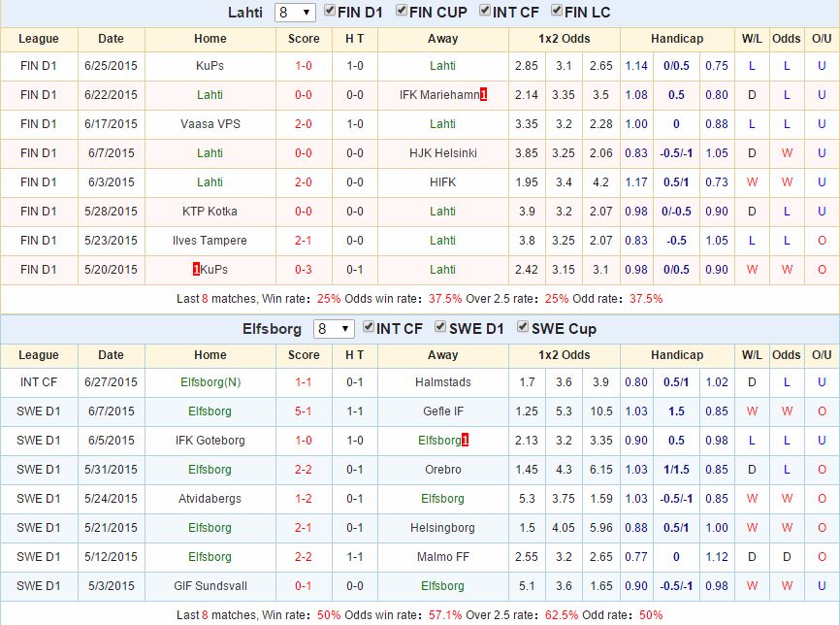Select the 5/12/2015 date cell
The width and height of the screenshot is (840, 625).
coord(111,557)
